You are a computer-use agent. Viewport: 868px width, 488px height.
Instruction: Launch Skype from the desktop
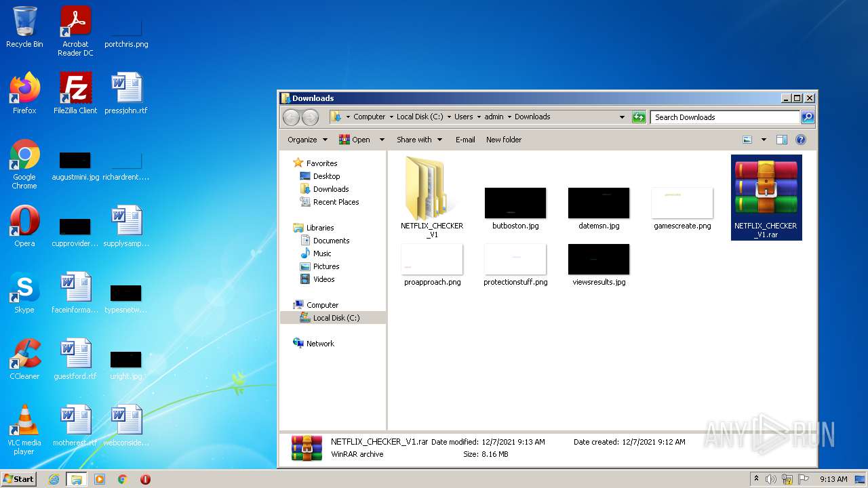pos(24,293)
